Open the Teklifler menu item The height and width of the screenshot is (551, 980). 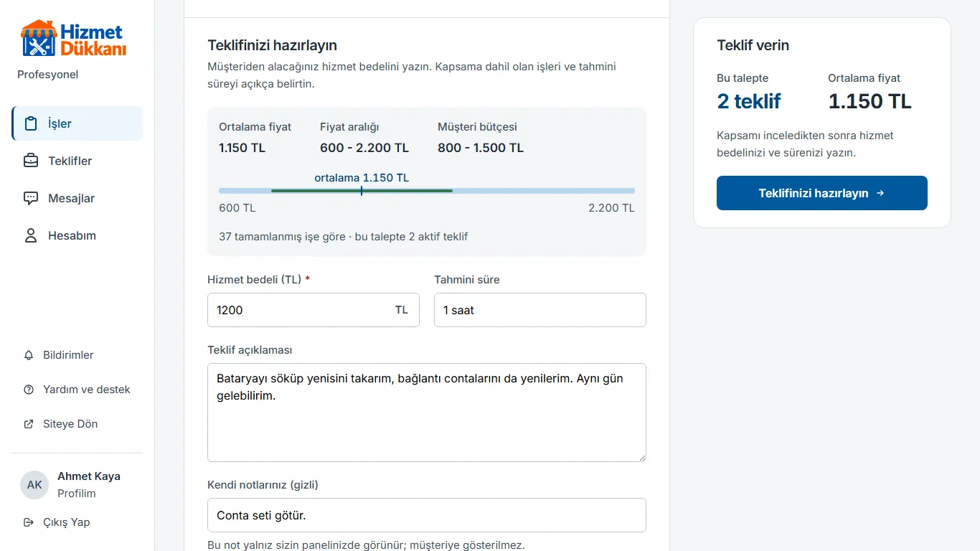click(77, 161)
